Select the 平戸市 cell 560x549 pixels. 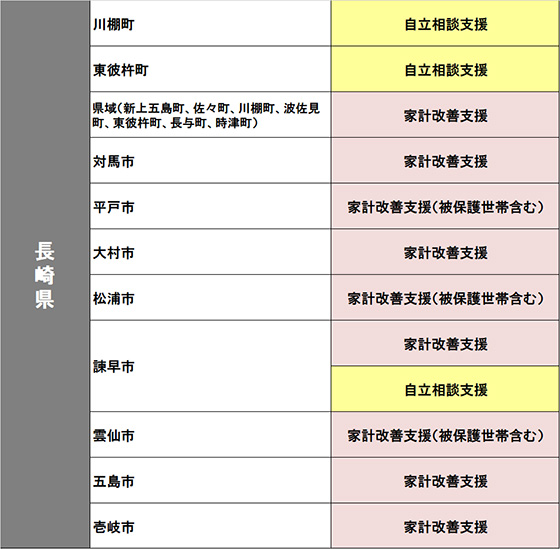point(211,206)
